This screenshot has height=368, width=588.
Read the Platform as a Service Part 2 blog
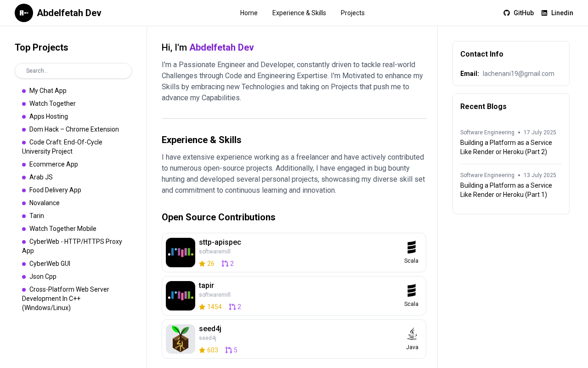click(x=506, y=147)
